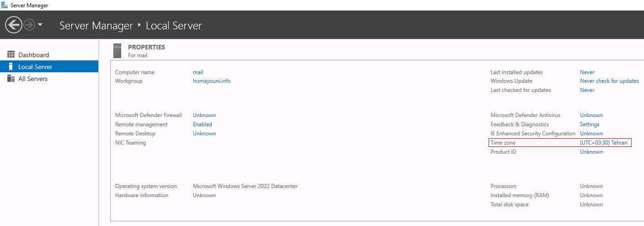Select All Servers in navigation pane
644x226 pixels.
(x=49, y=79)
